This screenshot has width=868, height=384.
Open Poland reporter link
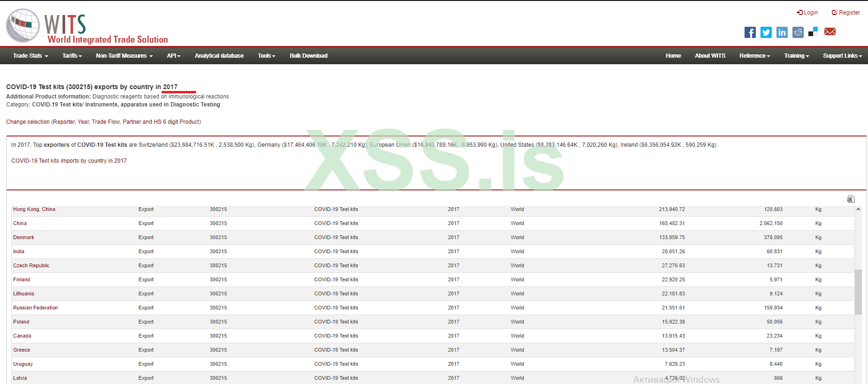[x=21, y=322]
